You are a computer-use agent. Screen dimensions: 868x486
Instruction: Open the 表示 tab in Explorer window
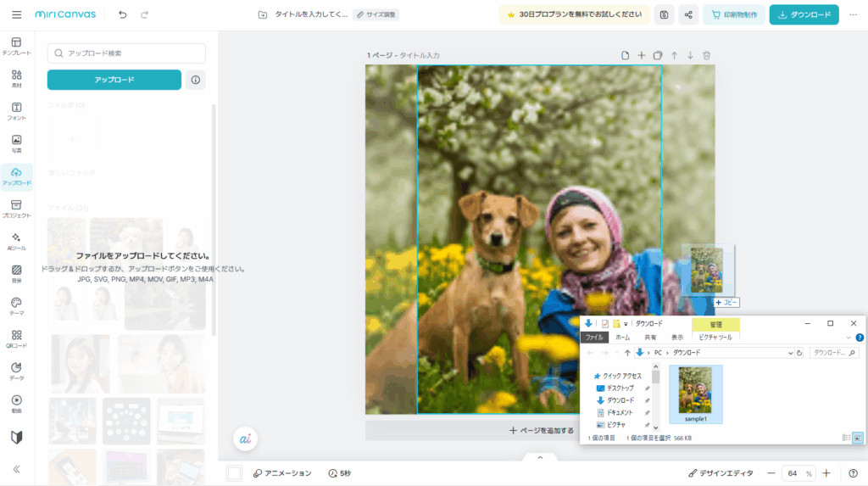tap(677, 338)
